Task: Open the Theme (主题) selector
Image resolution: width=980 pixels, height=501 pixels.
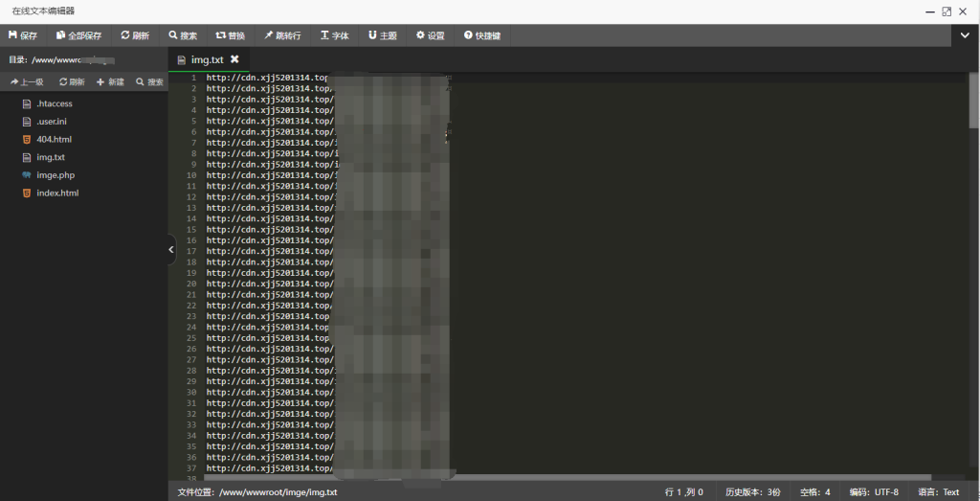Action: (x=382, y=35)
